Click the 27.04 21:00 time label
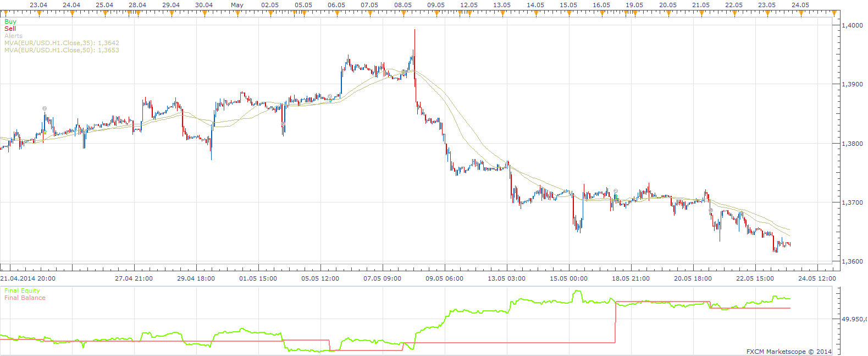This screenshot has width=868, height=356. coord(134,278)
